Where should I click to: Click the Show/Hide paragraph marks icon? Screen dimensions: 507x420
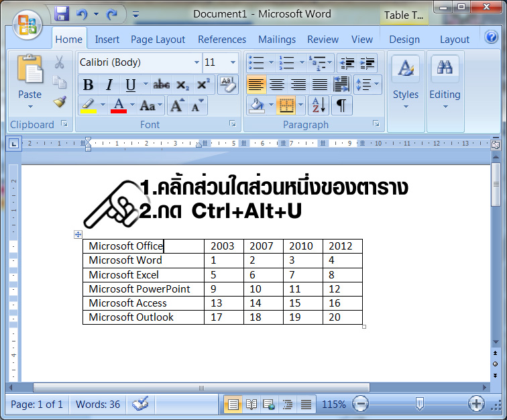[341, 105]
